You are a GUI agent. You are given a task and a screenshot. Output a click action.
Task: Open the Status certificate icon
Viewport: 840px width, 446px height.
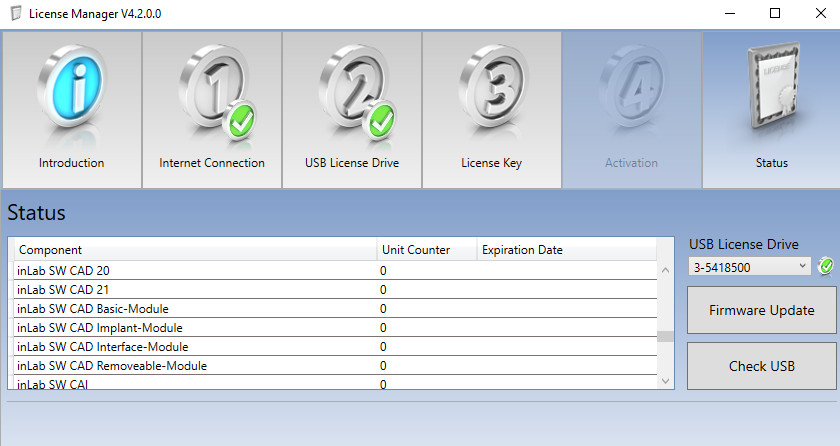772,86
